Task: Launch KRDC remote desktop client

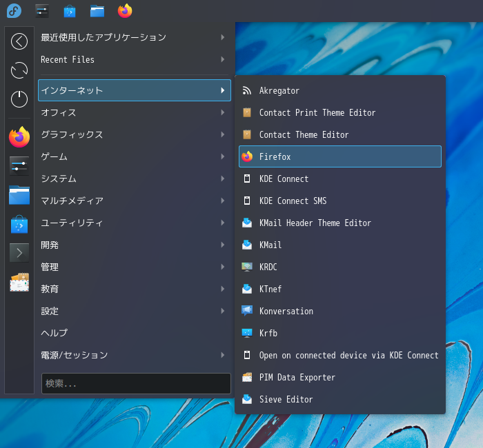Action: 340,267
